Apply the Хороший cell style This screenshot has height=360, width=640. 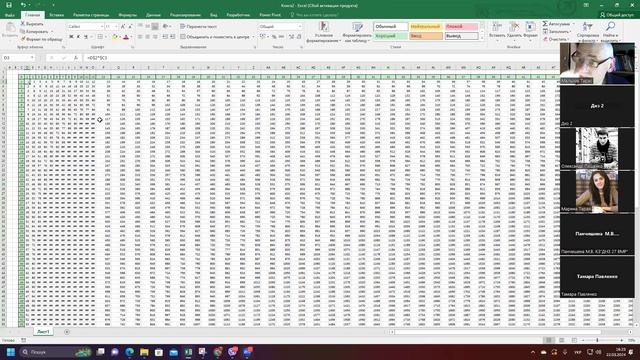click(x=391, y=36)
